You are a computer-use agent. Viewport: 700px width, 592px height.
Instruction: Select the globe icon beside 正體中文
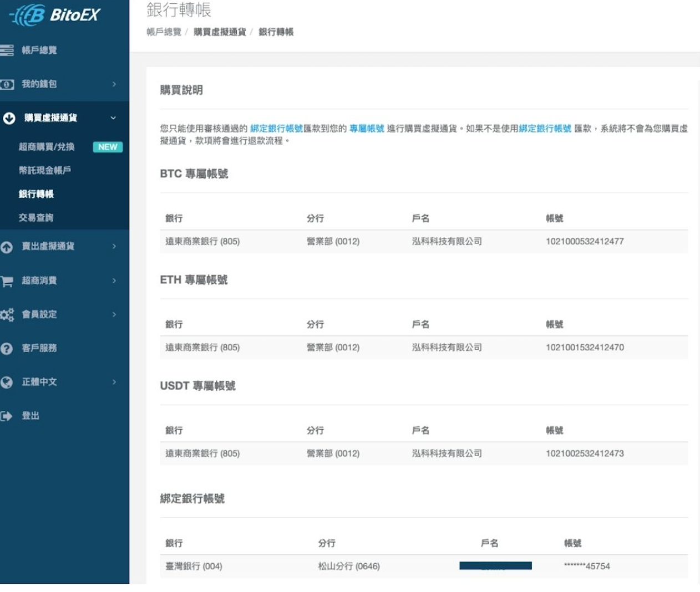coord(7,382)
